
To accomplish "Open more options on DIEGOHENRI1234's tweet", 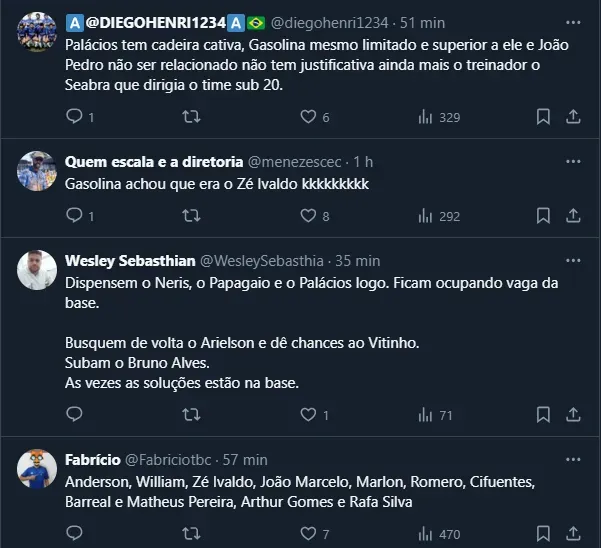I will tap(572, 21).
